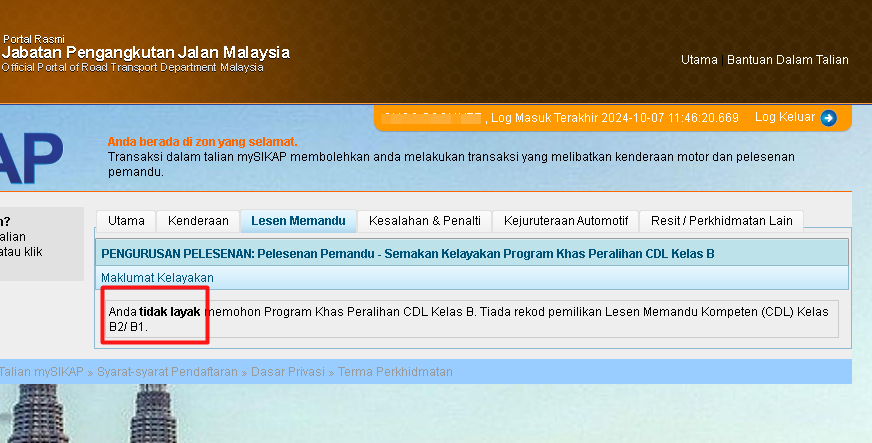Click the Log Keluar arrow icon
The height and width of the screenshot is (443, 872).
coord(828,118)
